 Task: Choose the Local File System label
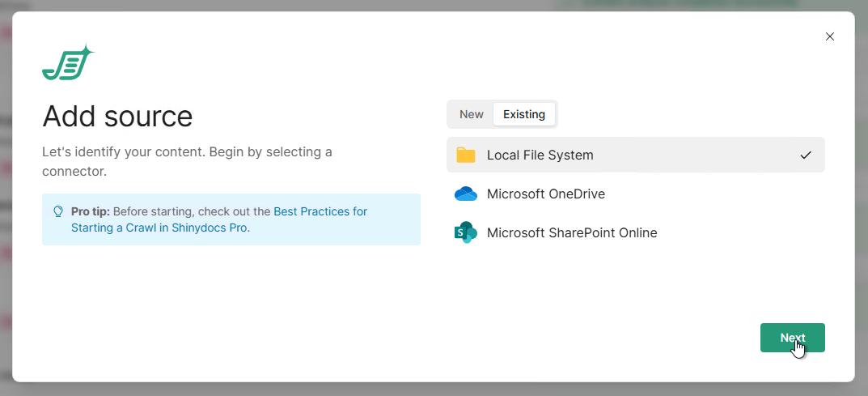pyautogui.click(x=540, y=155)
